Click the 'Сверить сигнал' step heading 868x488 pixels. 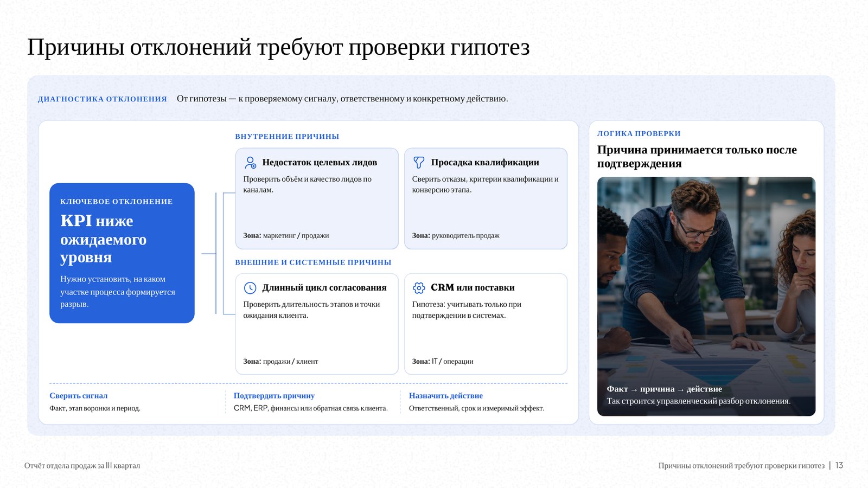79,396
